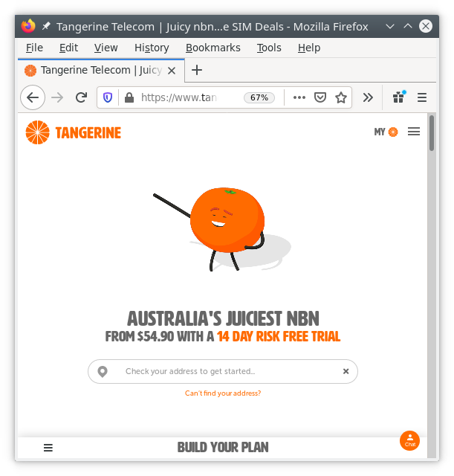
Task: Clear the address field with the X
Action: tap(346, 371)
